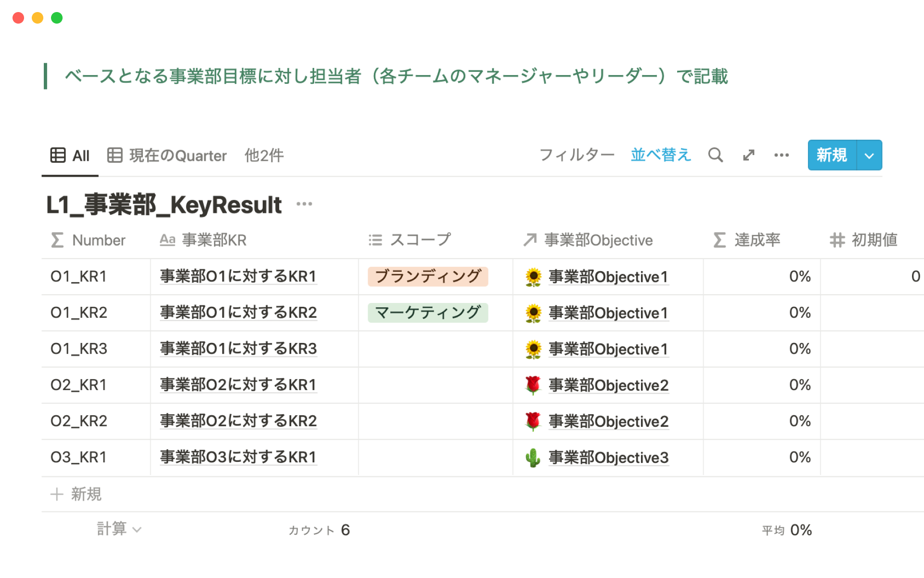Open the 計算 calculate dropdown
The height and width of the screenshot is (578, 924).
tap(119, 529)
